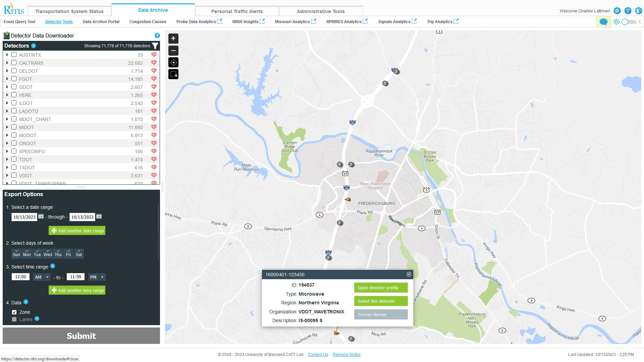Select the map zoom in tool

(173, 38)
